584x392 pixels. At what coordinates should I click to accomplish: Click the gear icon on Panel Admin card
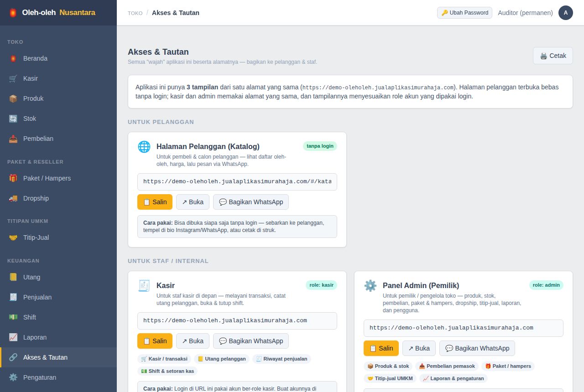click(x=370, y=286)
